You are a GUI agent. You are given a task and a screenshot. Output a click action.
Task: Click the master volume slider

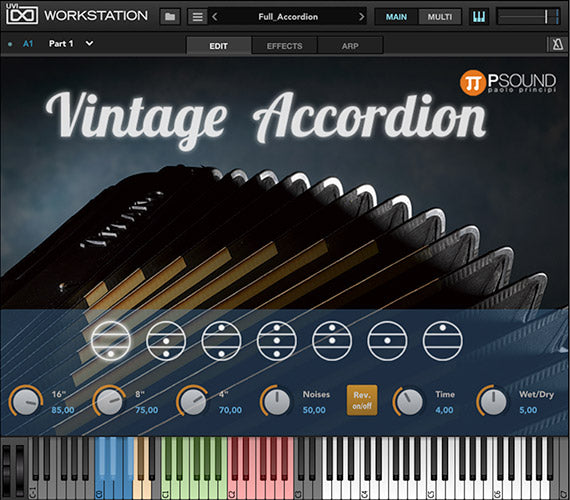[528, 17]
